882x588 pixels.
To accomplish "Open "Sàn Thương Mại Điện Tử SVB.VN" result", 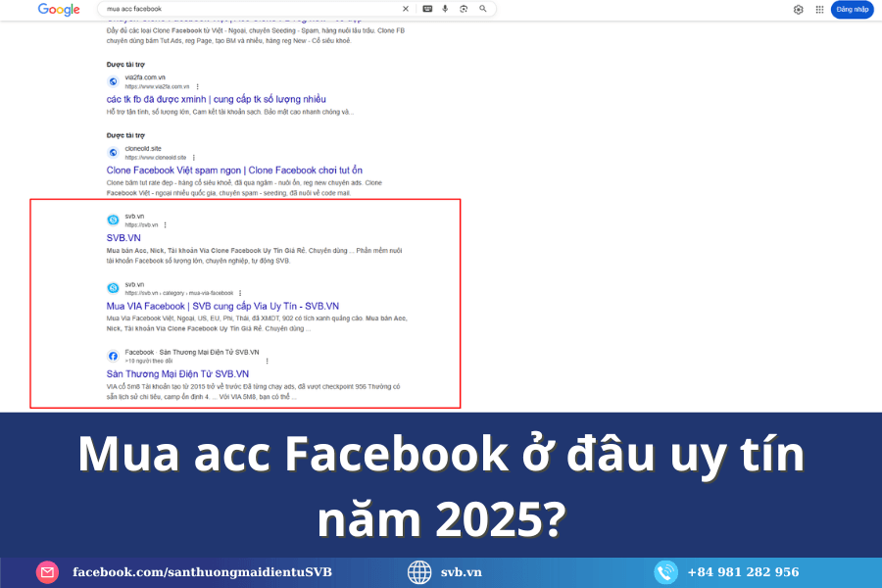I will tap(177, 373).
